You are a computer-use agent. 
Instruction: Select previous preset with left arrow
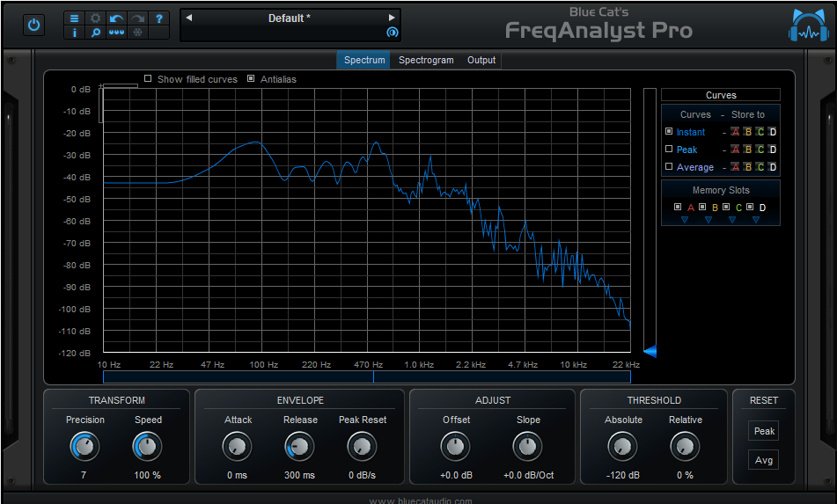[189, 18]
